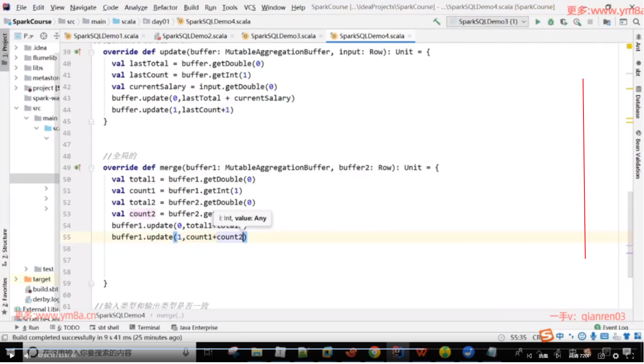Run SparkSQLDemo3 with the green play icon
Image resolution: width=644 pixels, height=364 pixels.
click(538, 22)
